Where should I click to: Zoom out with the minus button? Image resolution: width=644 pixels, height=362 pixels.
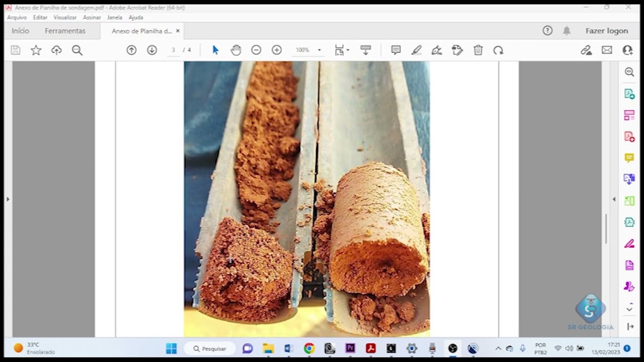[256, 50]
